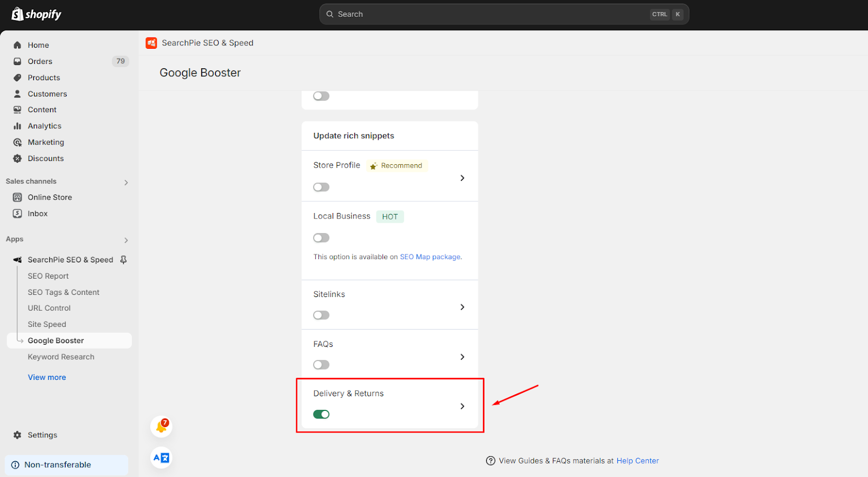868x477 pixels.
Task: Toggle the Store Profile switch
Action: tap(321, 187)
